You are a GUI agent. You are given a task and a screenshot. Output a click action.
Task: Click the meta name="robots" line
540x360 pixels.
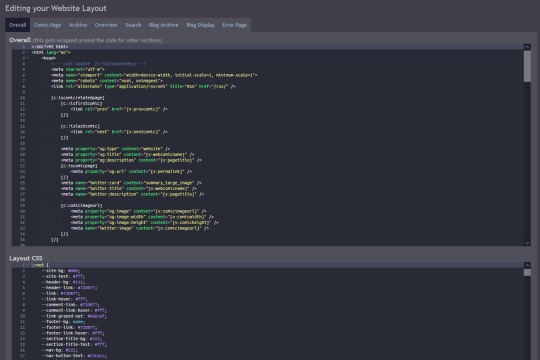point(107,81)
